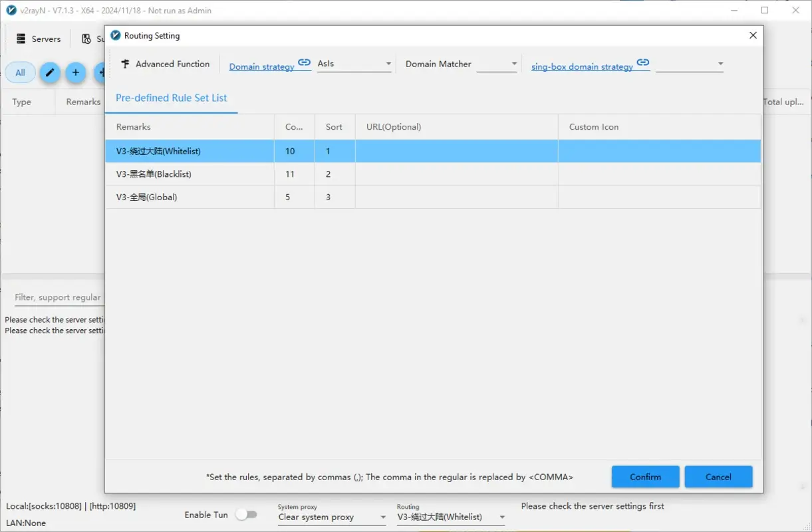Click the link icon beside sing-box domain strategy
The width and height of the screenshot is (812, 532).
pos(642,63)
